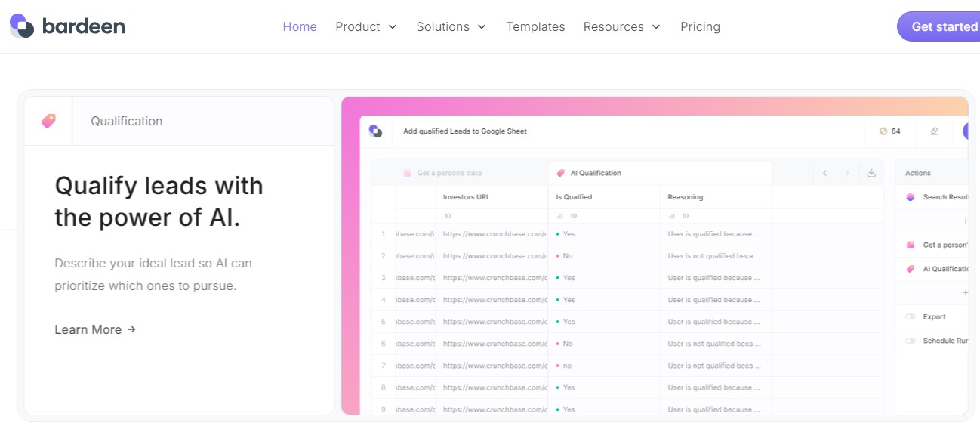
Task: Click reasoning text in row 2
Action: (x=714, y=256)
